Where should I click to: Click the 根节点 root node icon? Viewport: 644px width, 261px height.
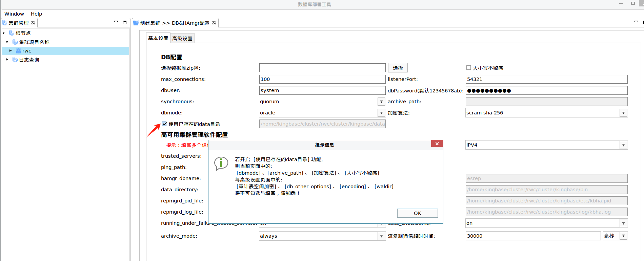(12, 33)
